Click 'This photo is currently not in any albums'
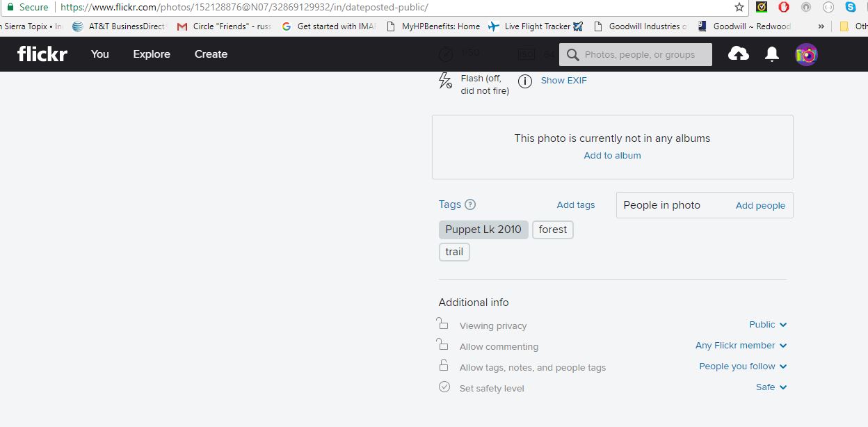868x427 pixels. [x=612, y=138]
